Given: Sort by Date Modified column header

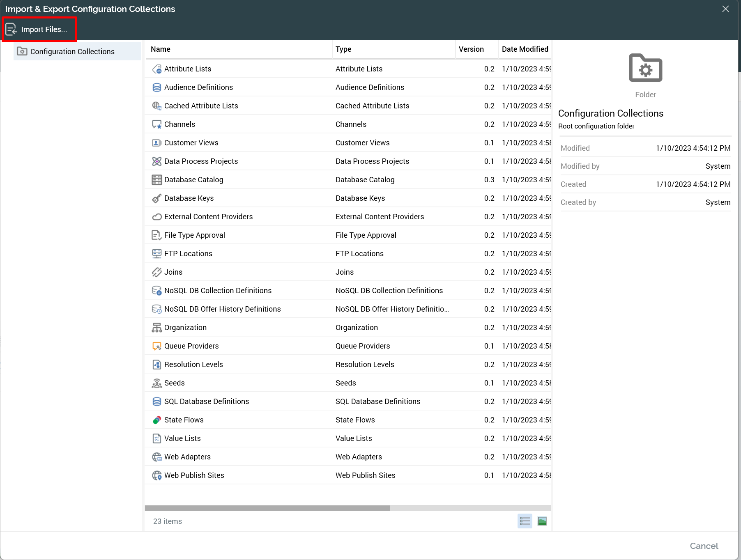Looking at the screenshot, I should click(525, 49).
